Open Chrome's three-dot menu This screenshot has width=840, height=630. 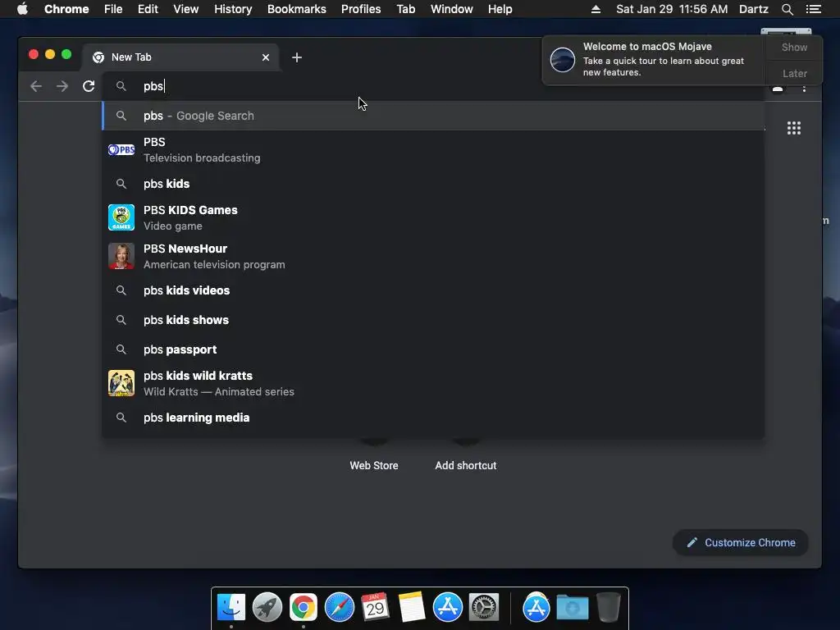coord(804,89)
